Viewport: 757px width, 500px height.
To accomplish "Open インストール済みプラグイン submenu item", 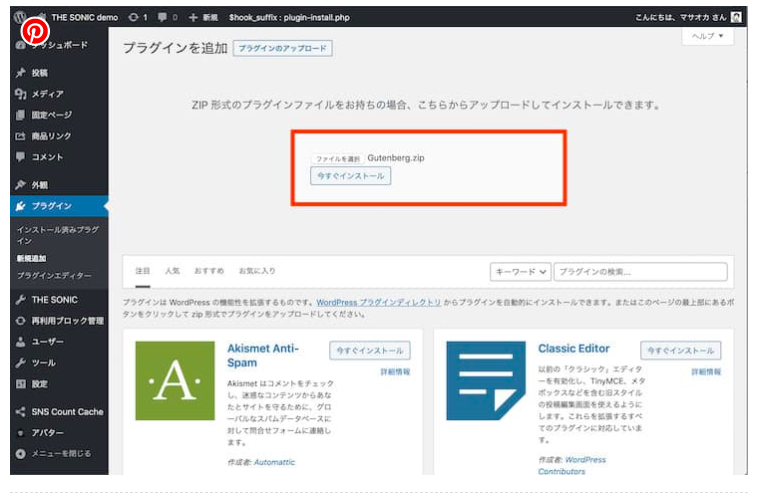I will pos(58,235).
